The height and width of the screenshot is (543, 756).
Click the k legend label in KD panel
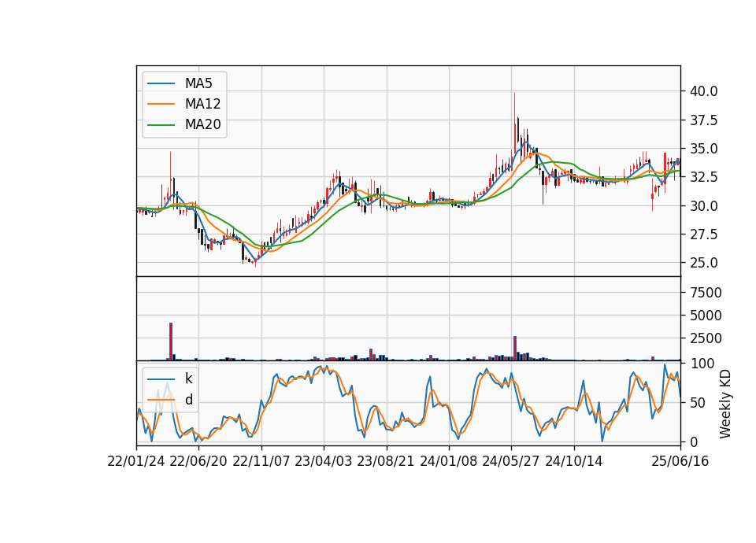[188, 379]
